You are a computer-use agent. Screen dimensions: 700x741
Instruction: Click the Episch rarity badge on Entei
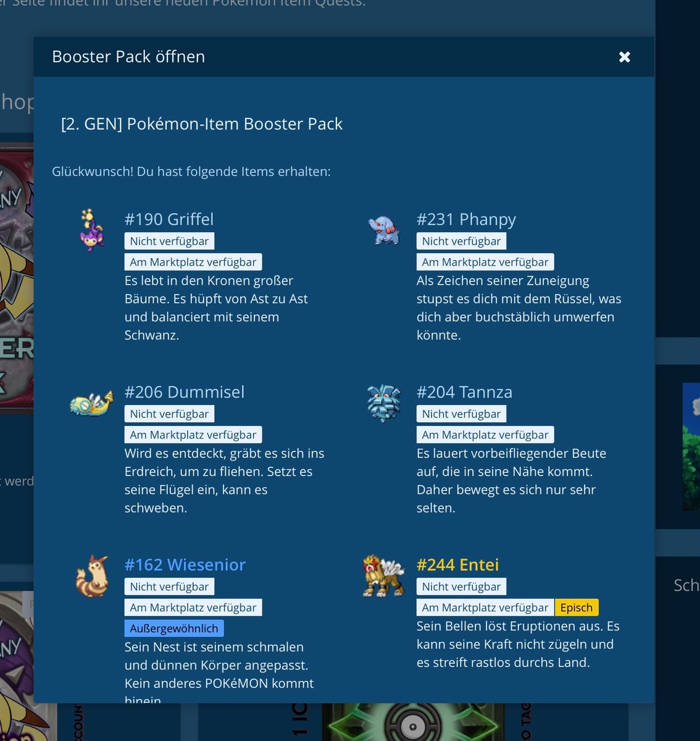click(576, 608)
